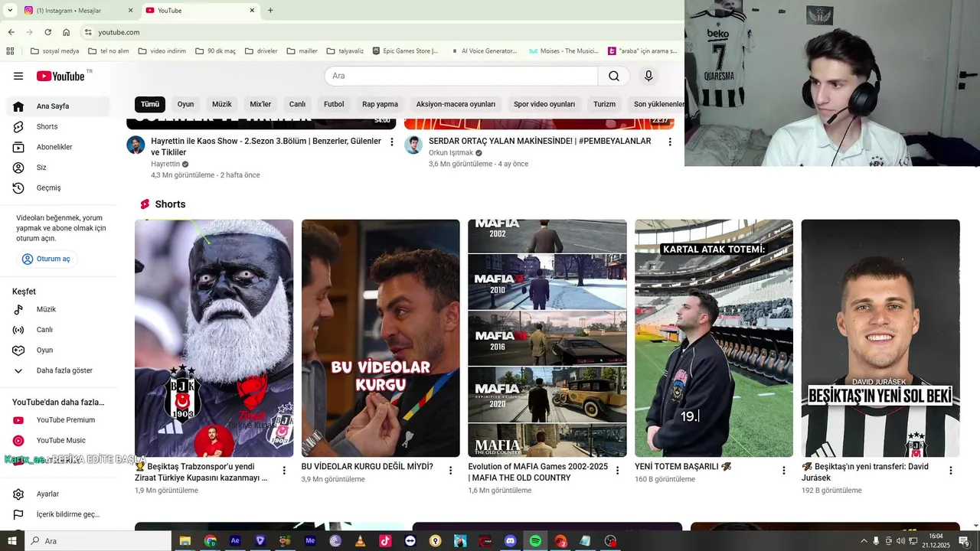Open options for SERDAR ORTAÇ video
Image resolution: width=980 pixels, height=551 pixels.
pyautogui.click(x=670, y=142)
